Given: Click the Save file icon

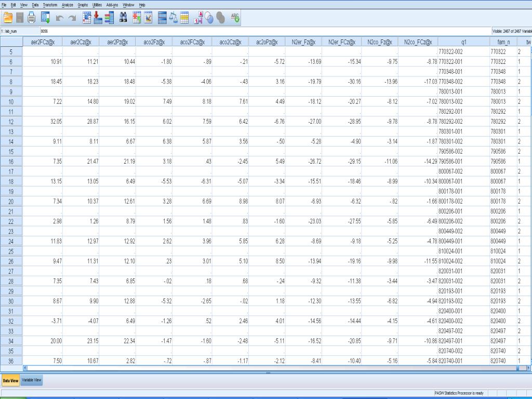Looking at the screenshot, I should pos(20,18).
